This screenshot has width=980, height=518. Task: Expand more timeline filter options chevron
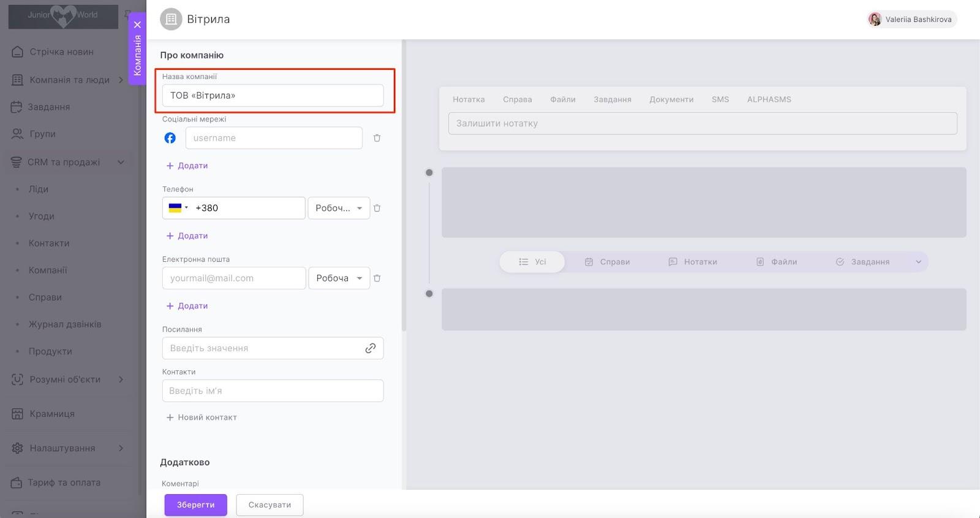pyautogui.click(x=918, y=262)
